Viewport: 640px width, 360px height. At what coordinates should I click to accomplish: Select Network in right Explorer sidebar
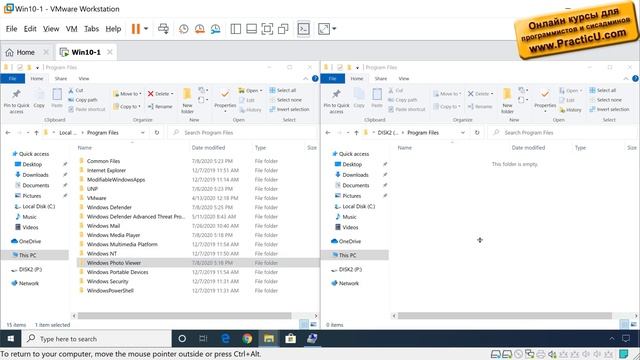(x=349, y=283)
